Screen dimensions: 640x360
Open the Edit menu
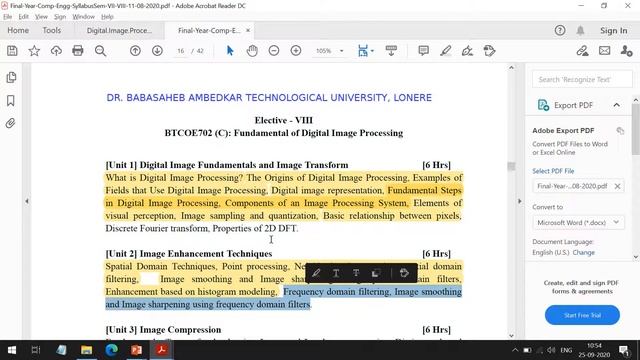[23, 17]
